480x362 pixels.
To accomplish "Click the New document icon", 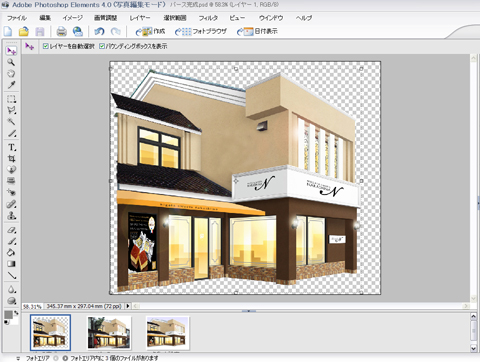I will (x=8, y=32).
